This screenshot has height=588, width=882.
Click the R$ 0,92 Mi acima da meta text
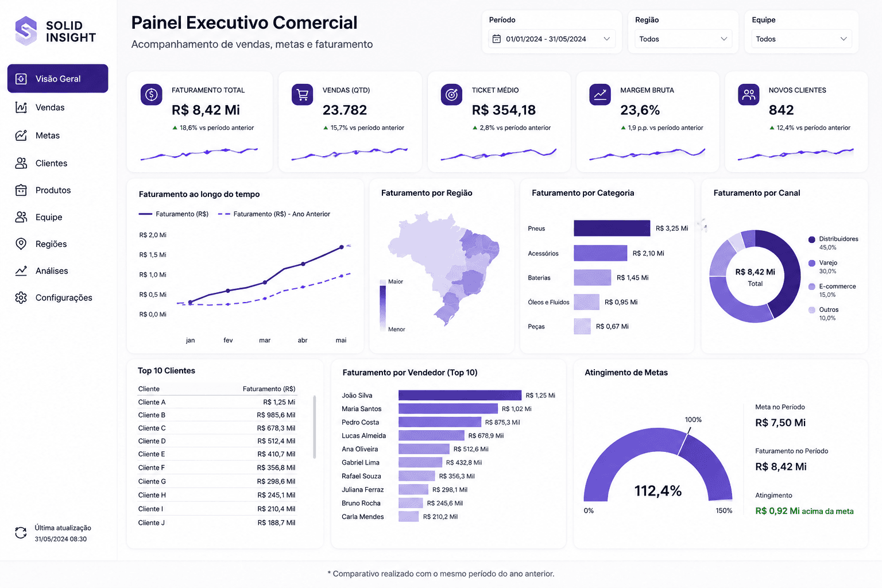(804, 511)
